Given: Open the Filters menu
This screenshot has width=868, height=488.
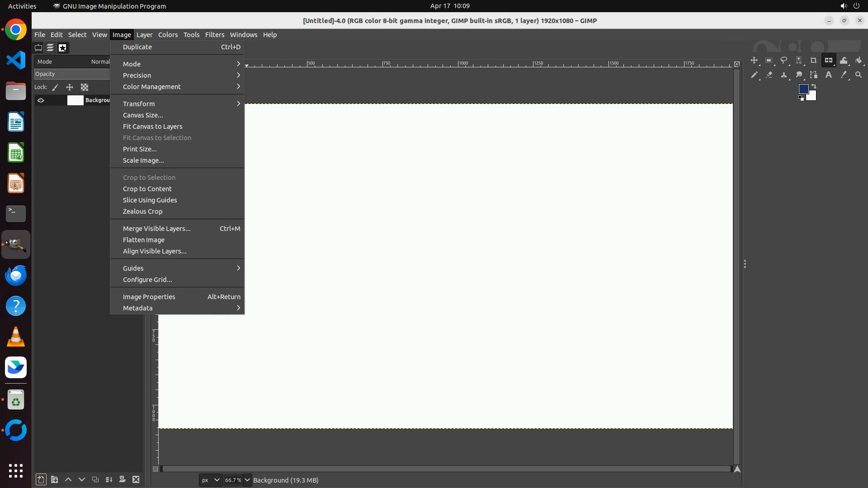Looking at the screenshot, I should [214, 35].
